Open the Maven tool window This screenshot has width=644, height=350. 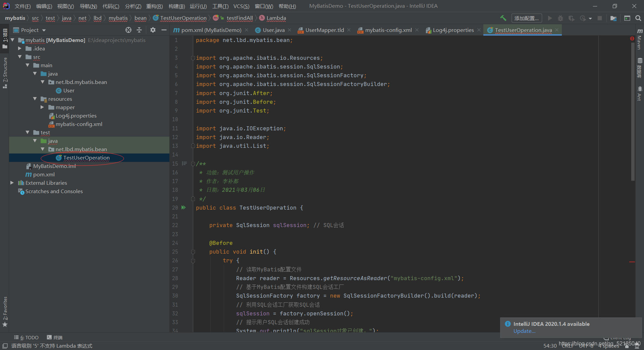pyautogui.click(x=640, y=39)
